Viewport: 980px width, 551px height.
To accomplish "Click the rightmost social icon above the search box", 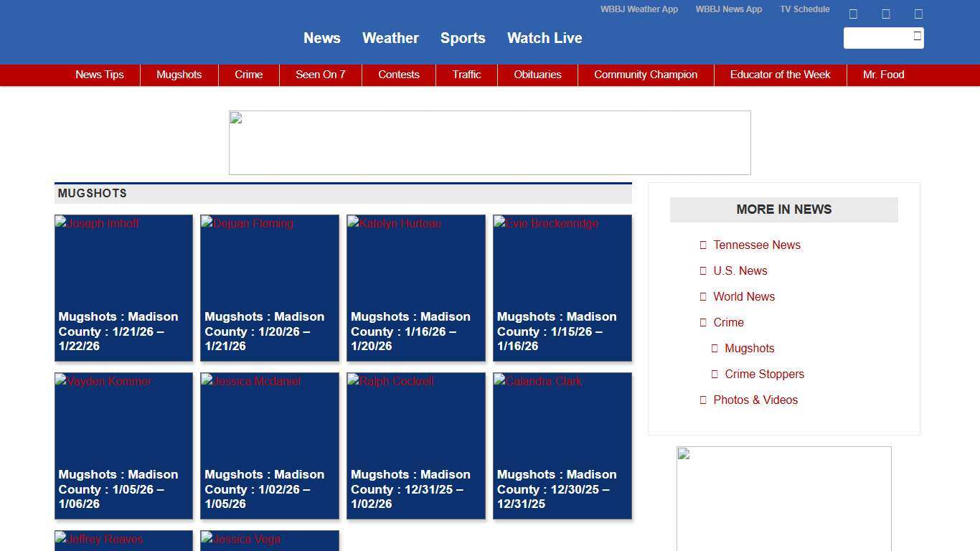I will tap(918, 14).
